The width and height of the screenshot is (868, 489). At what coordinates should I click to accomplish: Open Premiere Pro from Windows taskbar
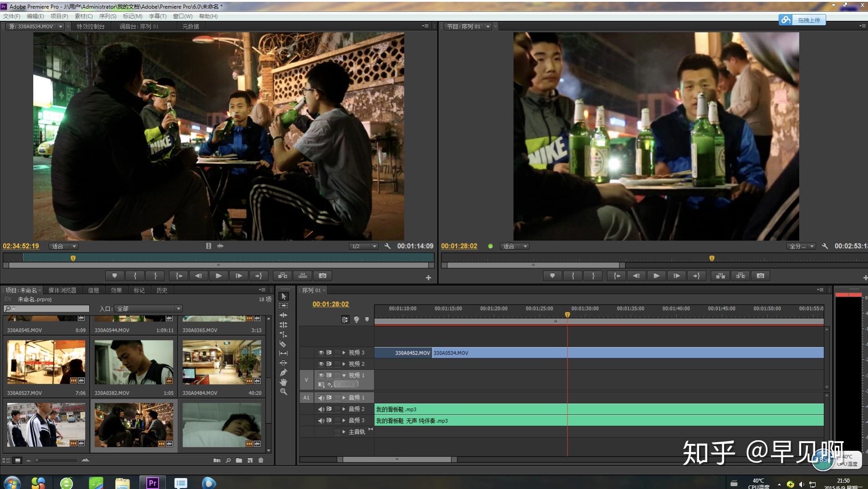pyautogui.click(x=153, y=483)
